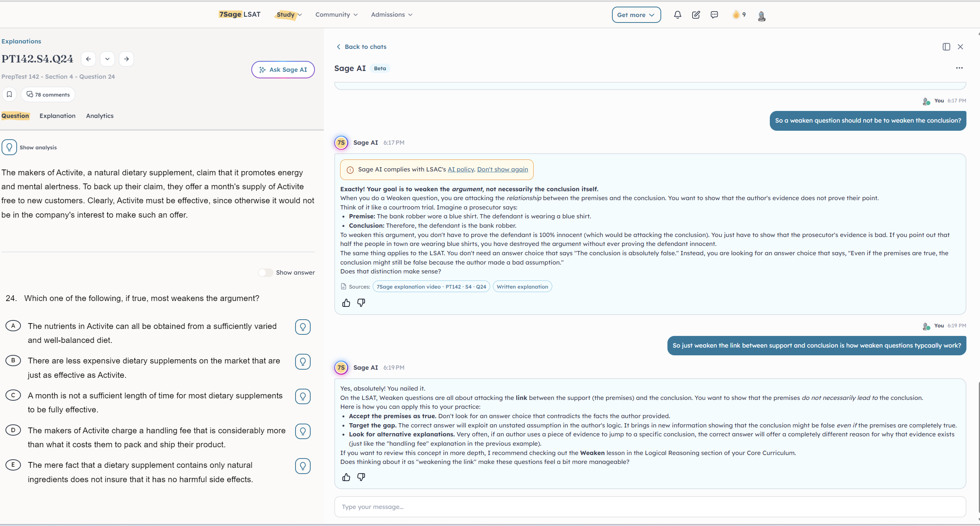
Task: Click the AI policy notice info icon
Action: 350,170
